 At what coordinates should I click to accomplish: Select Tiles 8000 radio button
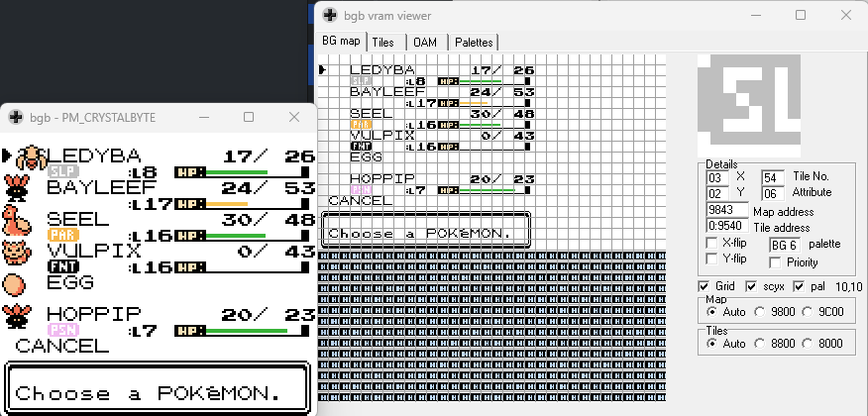[808, 344]
